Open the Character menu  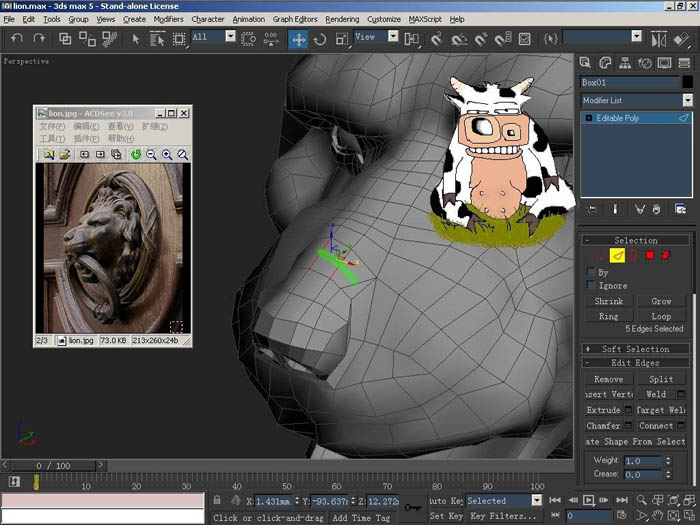208,19
